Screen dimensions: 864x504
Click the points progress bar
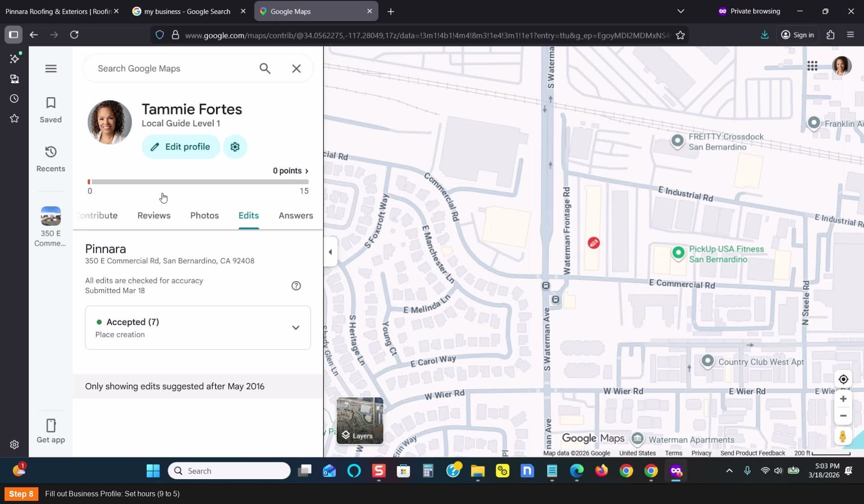click(x=198, y=182)
